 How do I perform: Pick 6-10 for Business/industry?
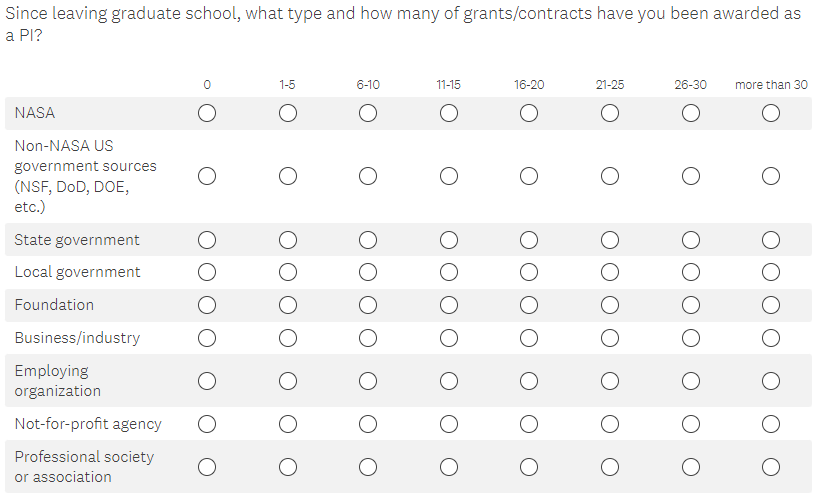point(368,338)
